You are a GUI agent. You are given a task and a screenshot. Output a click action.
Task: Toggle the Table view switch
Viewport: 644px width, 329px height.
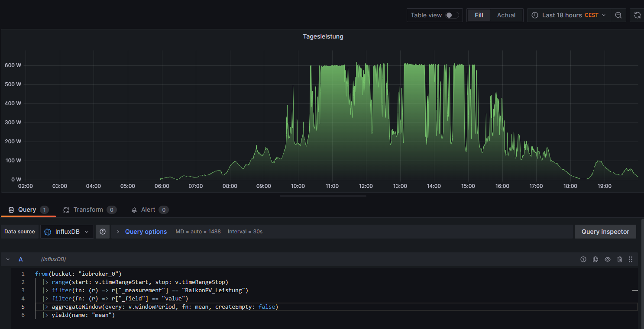pos(452,15)
